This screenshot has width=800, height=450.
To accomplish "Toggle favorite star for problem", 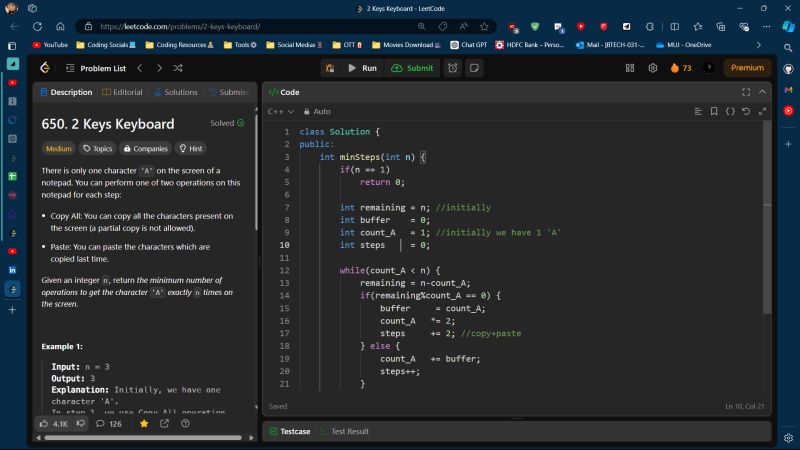I will pyautogui.click(x=144, y=423).
